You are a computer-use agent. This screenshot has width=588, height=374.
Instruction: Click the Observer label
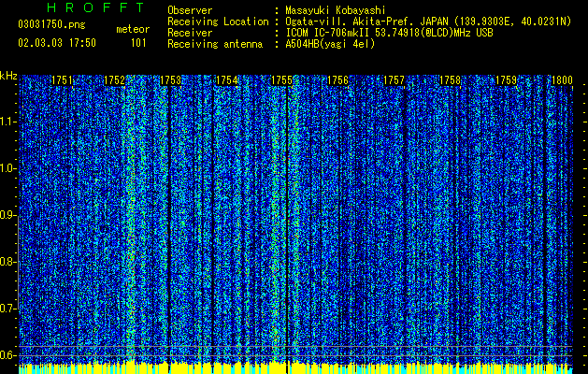pyautogui.click(x=190, y=10)
